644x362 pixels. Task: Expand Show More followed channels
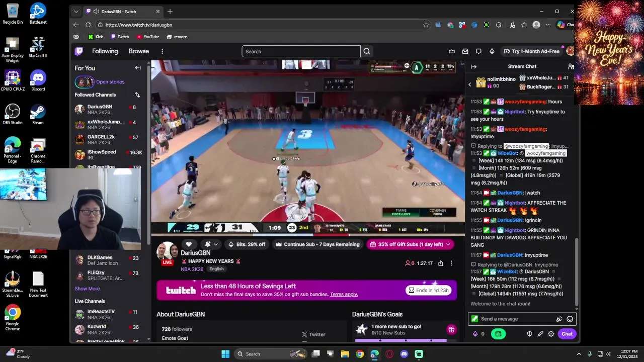coord(87,289)
